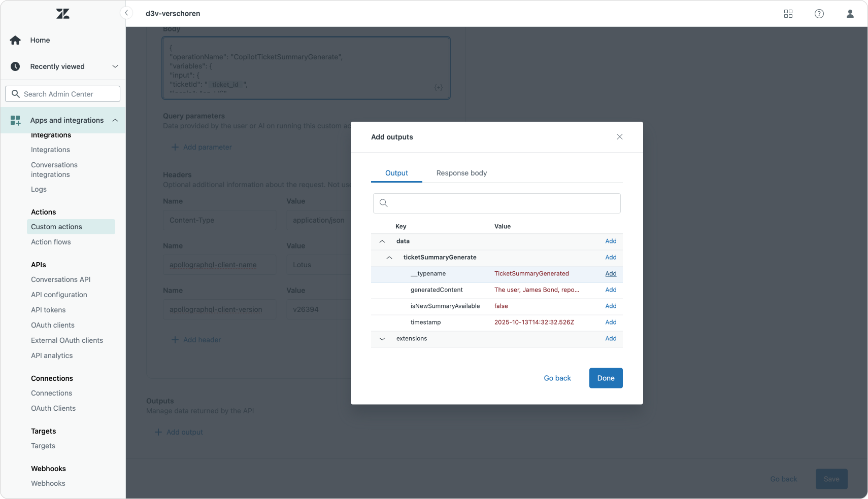Collapse the Apps and integrations section
This screenshot has width=868, height=499.
point(115,120)
